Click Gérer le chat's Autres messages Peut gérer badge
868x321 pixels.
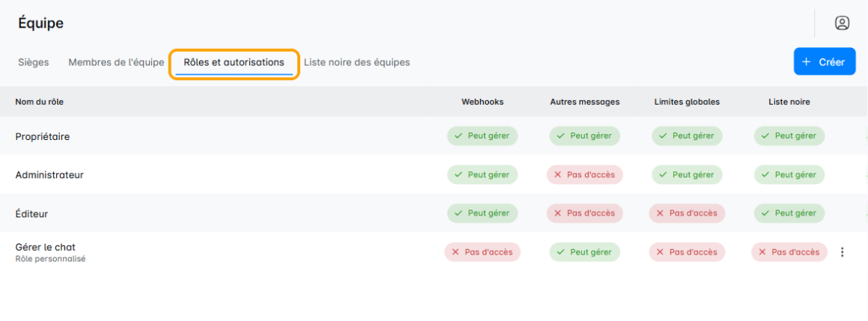point(584,252)
